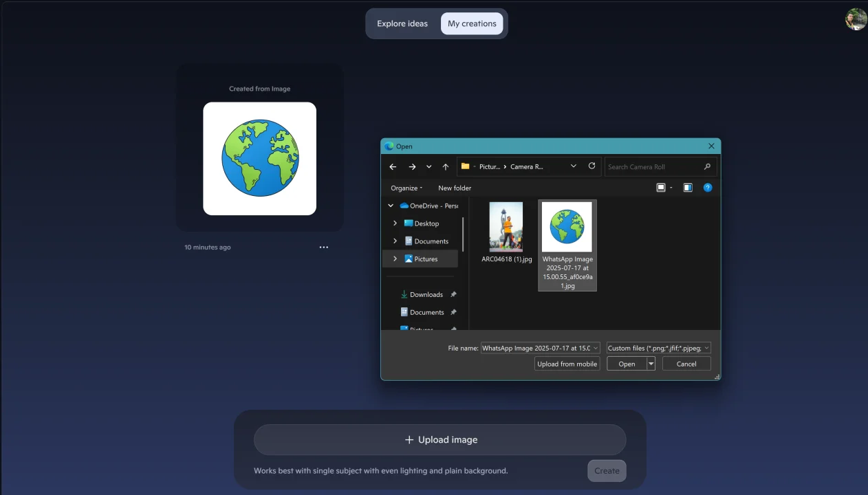Screen dimensions: 868x495
Task: Select OneDrive - Personal in navigation pane
Action: coord(428,206)
